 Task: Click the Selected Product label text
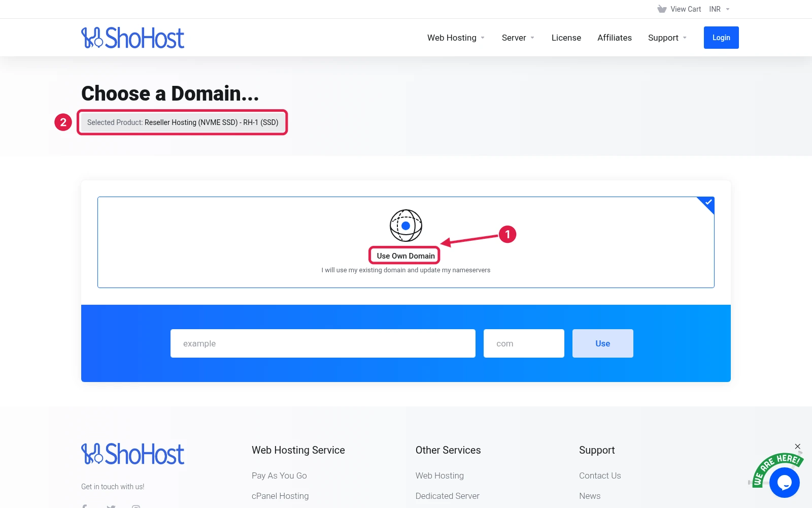(183, 122)
